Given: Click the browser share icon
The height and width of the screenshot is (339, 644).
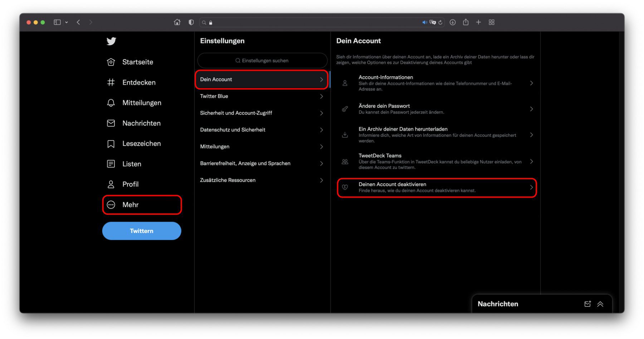Looking at the screenshot, I should [x=465, y=22].
